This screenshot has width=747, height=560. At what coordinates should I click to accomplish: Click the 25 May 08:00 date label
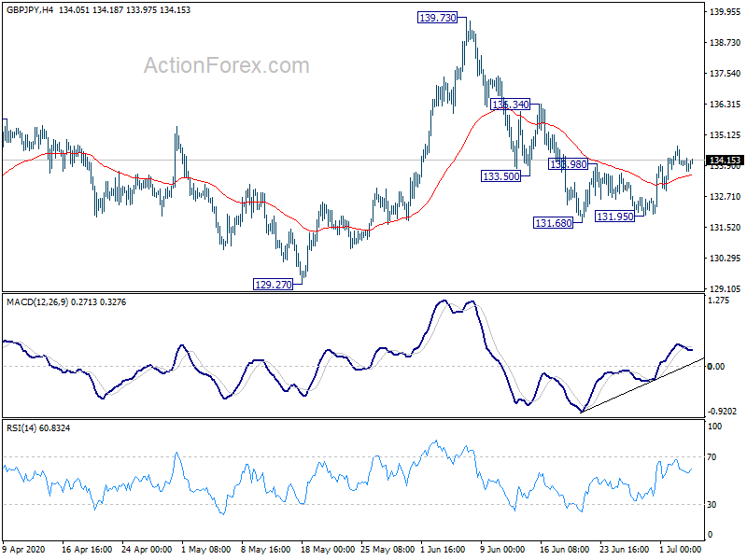click(x=388, y=550)
